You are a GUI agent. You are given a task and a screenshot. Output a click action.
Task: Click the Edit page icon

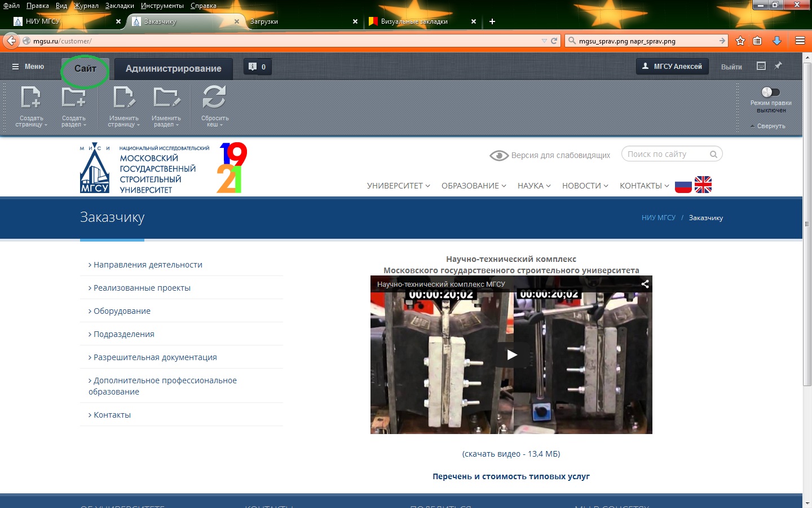[x=123, y=97]
